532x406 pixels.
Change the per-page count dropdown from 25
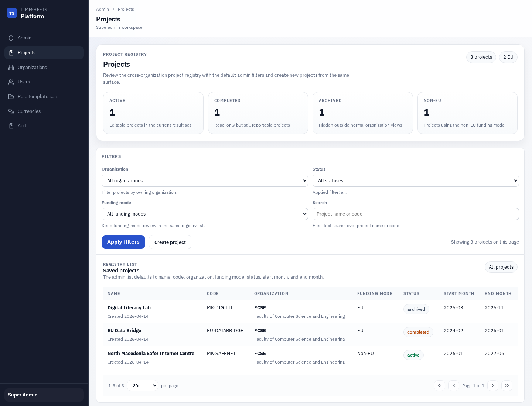pos(143,385)
